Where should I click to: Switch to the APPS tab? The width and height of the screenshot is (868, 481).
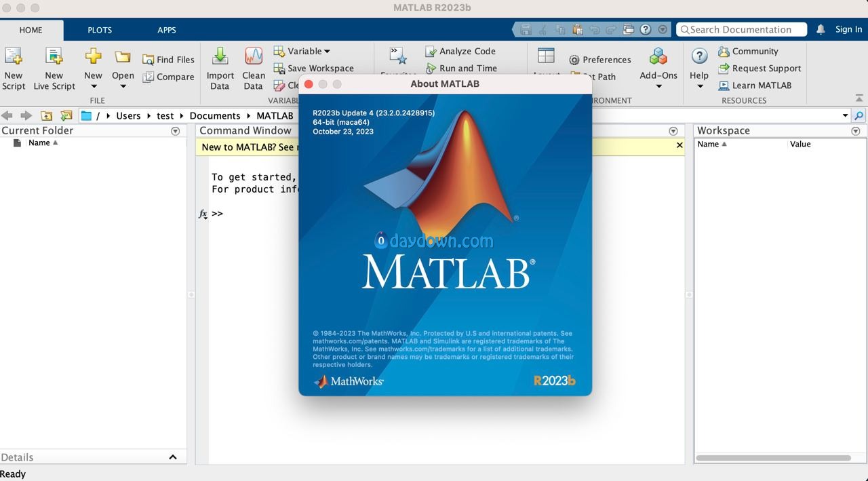167,30
